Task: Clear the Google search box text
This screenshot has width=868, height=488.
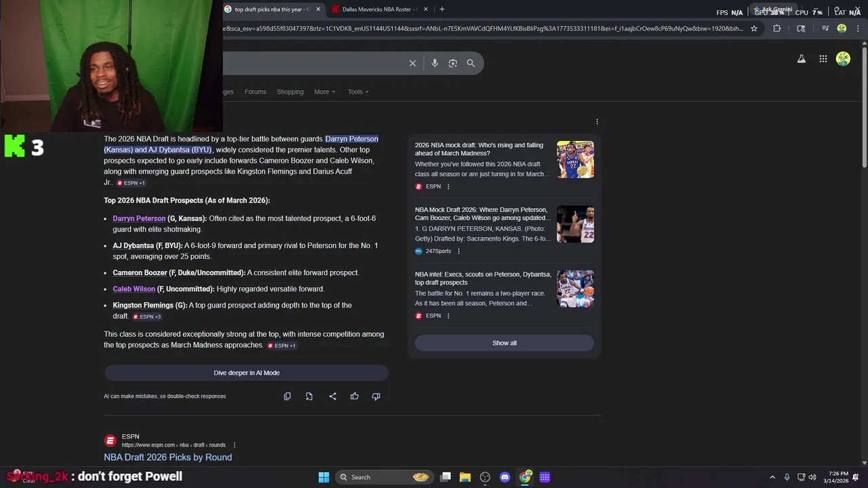Action: coord(412,63)
